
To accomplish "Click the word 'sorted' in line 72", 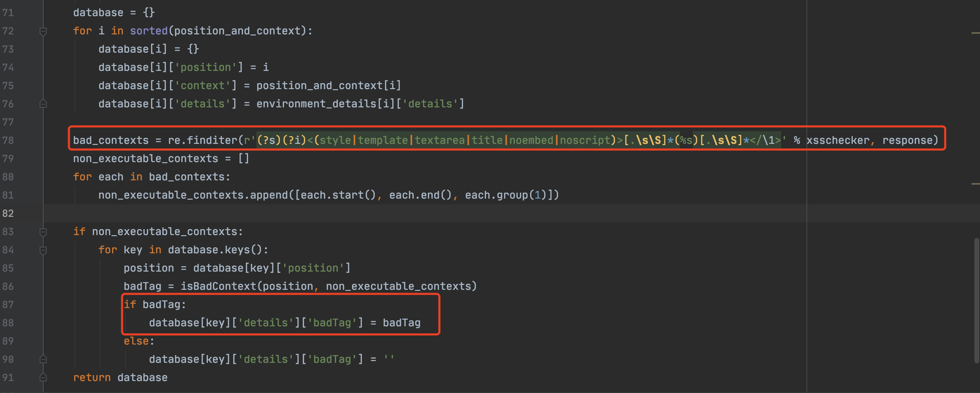I will 149,31.
